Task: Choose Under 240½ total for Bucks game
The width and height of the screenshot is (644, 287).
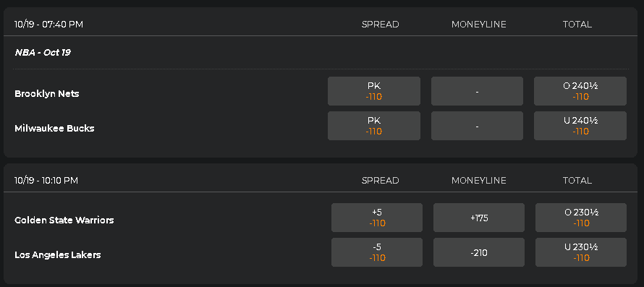Action: 580,126
